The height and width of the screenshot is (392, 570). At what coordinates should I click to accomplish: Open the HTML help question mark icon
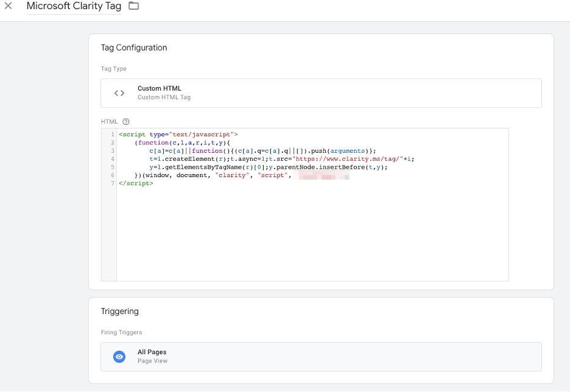click(x=126, y=122)
